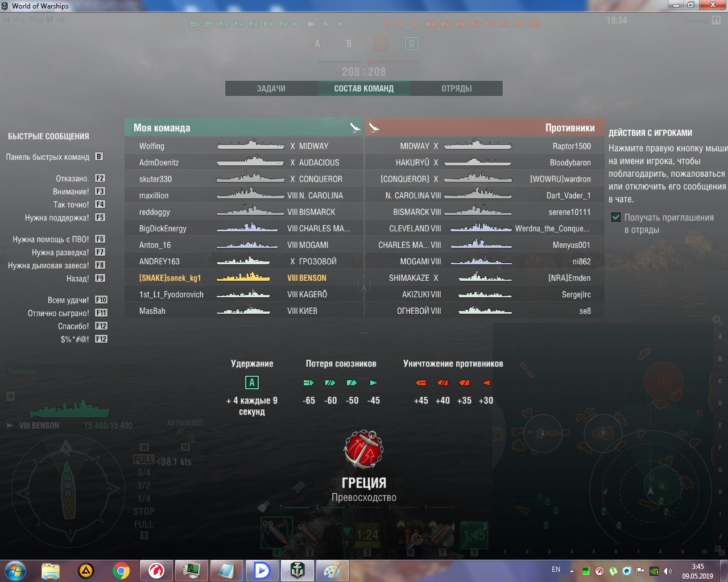Viewport: 728px width, 582px height.
Task: Select player reddoggy in team list
Action: point(155,212)
